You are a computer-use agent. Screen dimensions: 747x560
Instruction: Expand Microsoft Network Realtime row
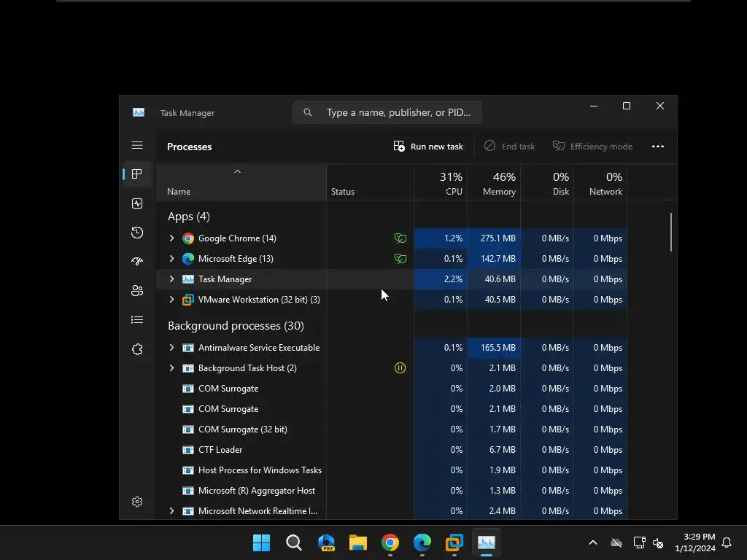(171, 511)
